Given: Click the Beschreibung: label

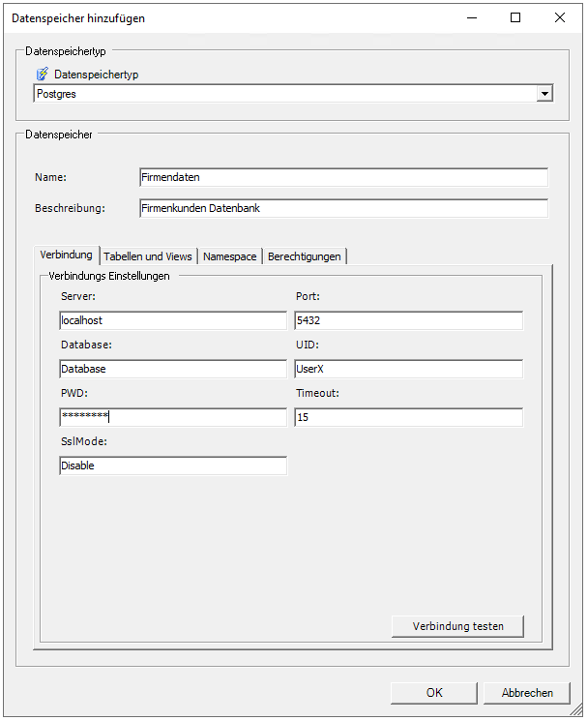Looking at the screenshot, I should tap(70, 208).
